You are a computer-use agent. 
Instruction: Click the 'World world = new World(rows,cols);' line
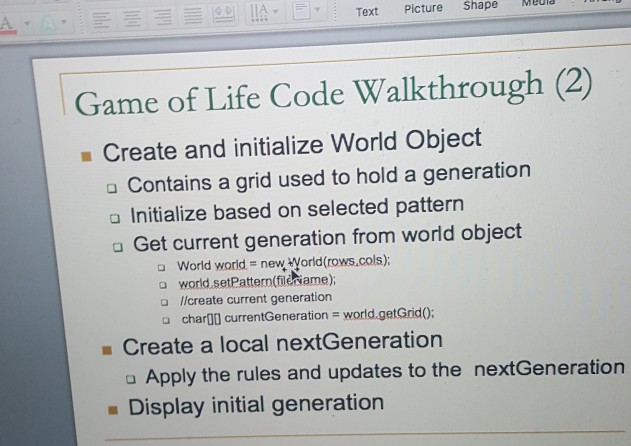click(x=284, y=263)
